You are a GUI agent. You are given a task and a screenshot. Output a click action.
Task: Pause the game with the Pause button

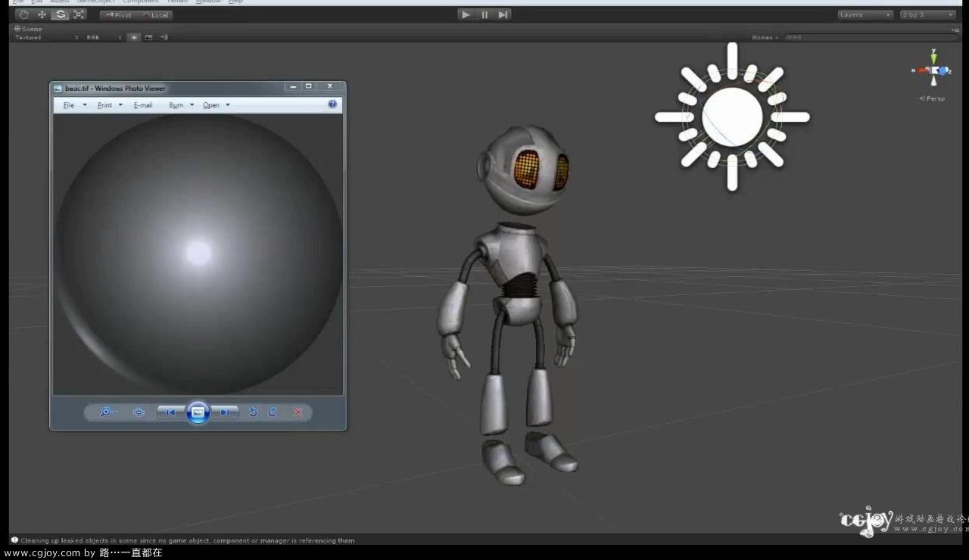(484, 14)
